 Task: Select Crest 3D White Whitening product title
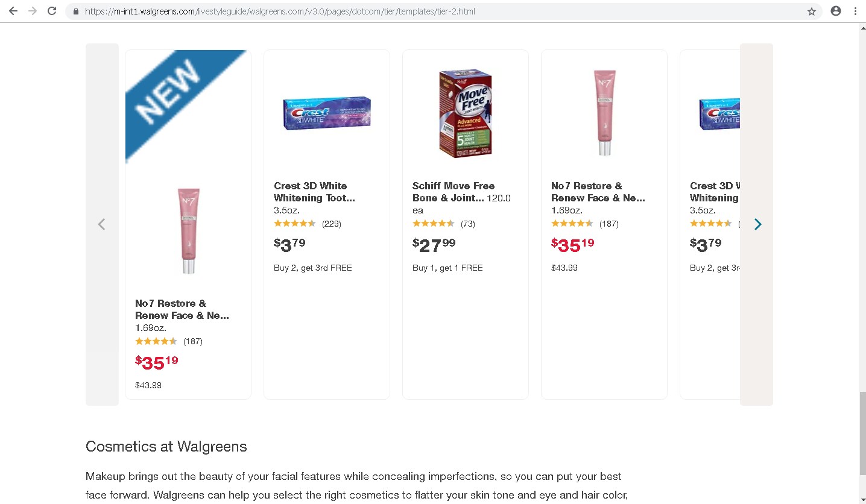click(314, 192)
